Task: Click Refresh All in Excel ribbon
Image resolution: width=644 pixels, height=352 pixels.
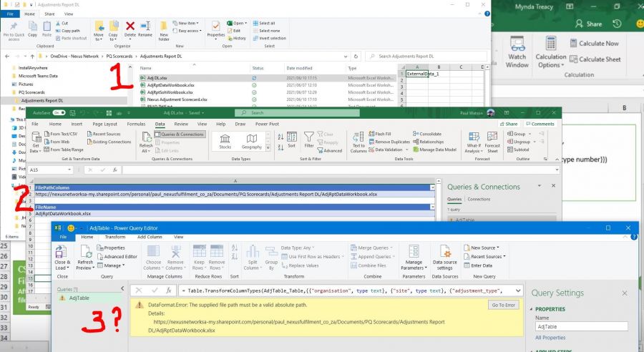Action: pos(146,142)
